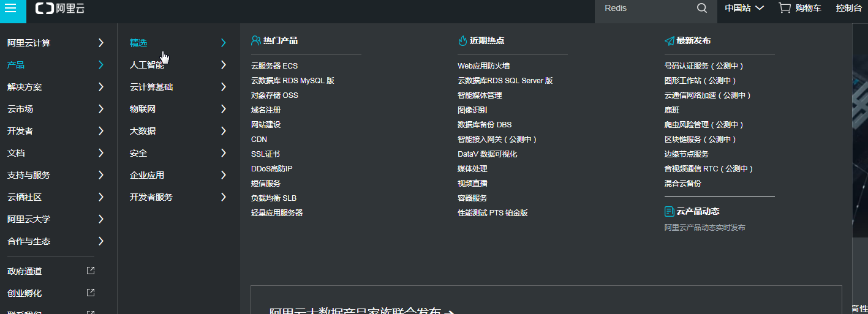Screen dimensions: 868x314
Task: Click the 云产品动态 document icon
Action: point(669,211)
